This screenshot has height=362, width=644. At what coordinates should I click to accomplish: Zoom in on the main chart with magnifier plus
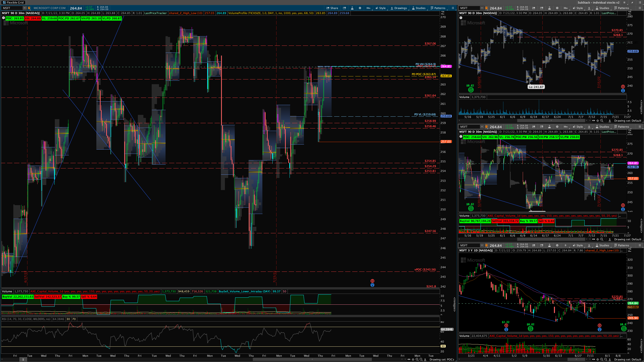(x=417, y=359)
